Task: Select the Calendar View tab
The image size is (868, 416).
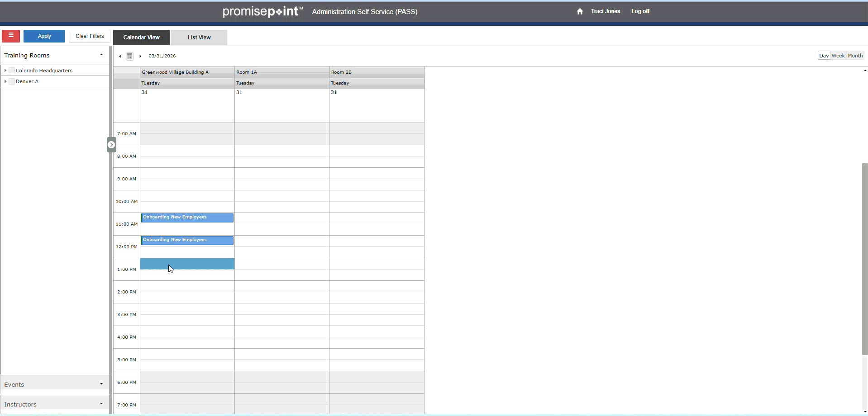Action: (141, 38)
